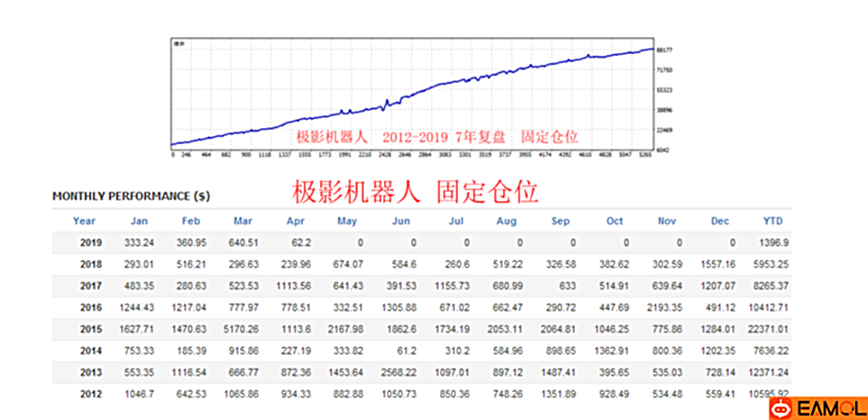The image size is (868, 420).
Task: Click the Mar column header
Action: [243, 222]
